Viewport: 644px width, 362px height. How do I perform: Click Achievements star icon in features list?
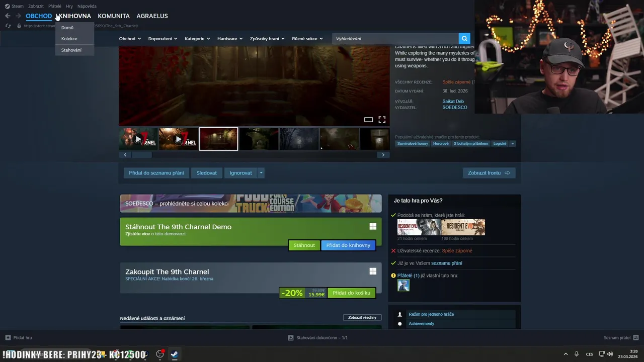click(400, 324)
